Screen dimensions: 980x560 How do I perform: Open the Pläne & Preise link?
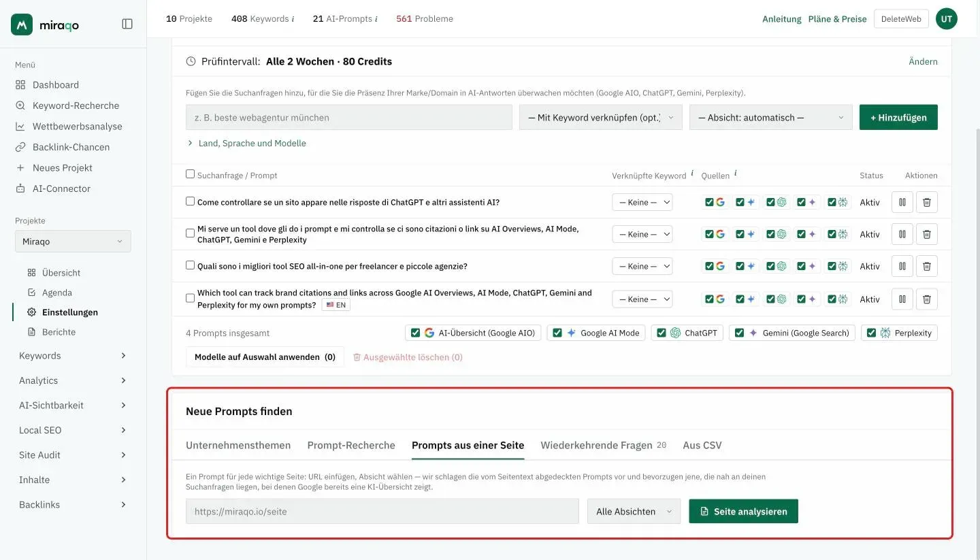click(x=837, y=19)
